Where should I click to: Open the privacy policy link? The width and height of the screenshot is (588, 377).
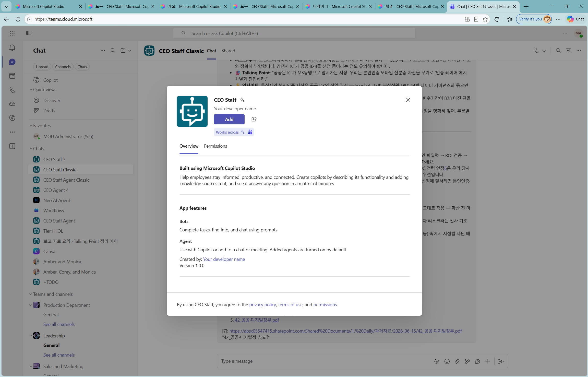[x=262, y=305]
